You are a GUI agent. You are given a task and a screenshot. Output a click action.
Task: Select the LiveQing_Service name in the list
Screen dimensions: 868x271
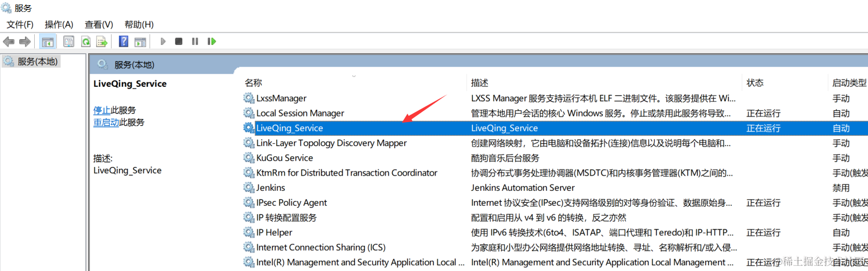coord(290,128)
